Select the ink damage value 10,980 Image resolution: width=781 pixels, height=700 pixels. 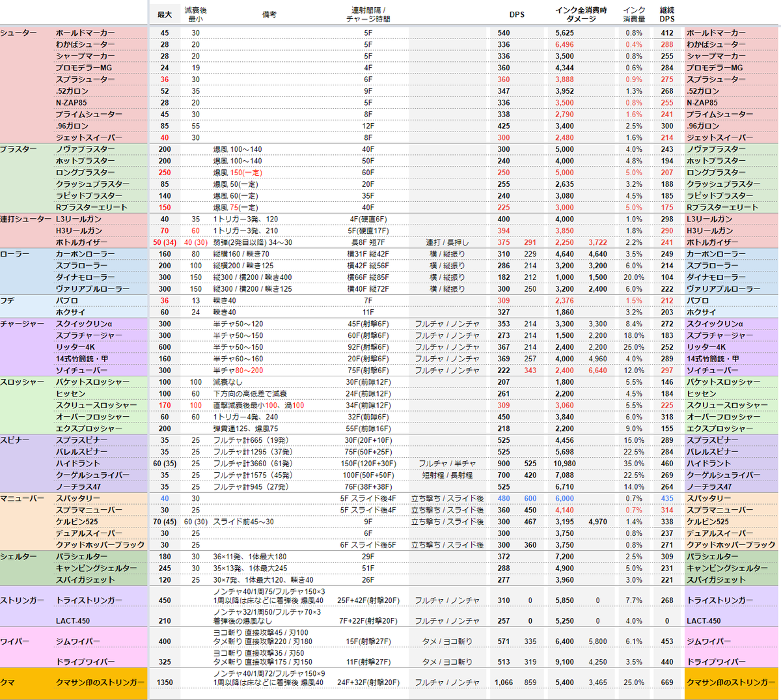coord(565,464)
